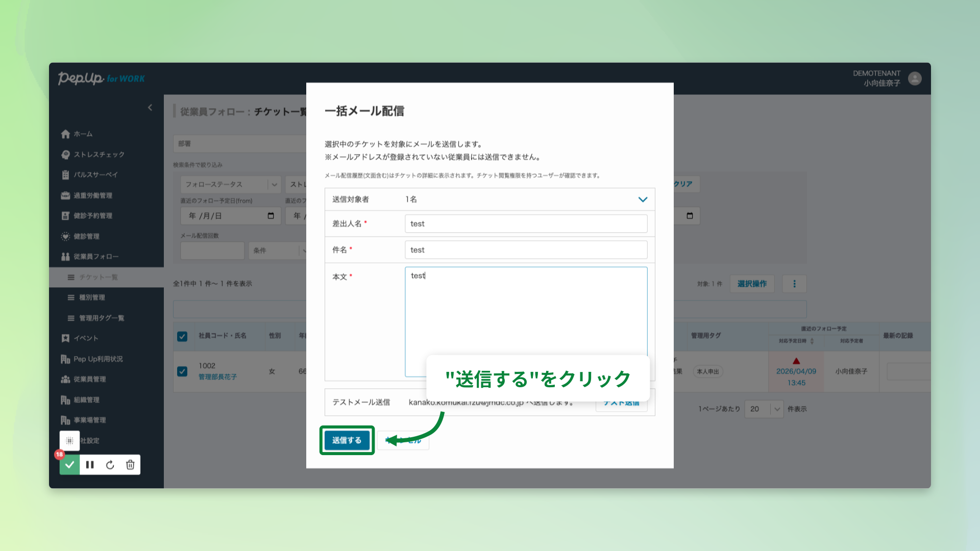Viewport: 980px width, 551px height.
Task: Expand the 送信対象者 chevron
Action: 643,199
